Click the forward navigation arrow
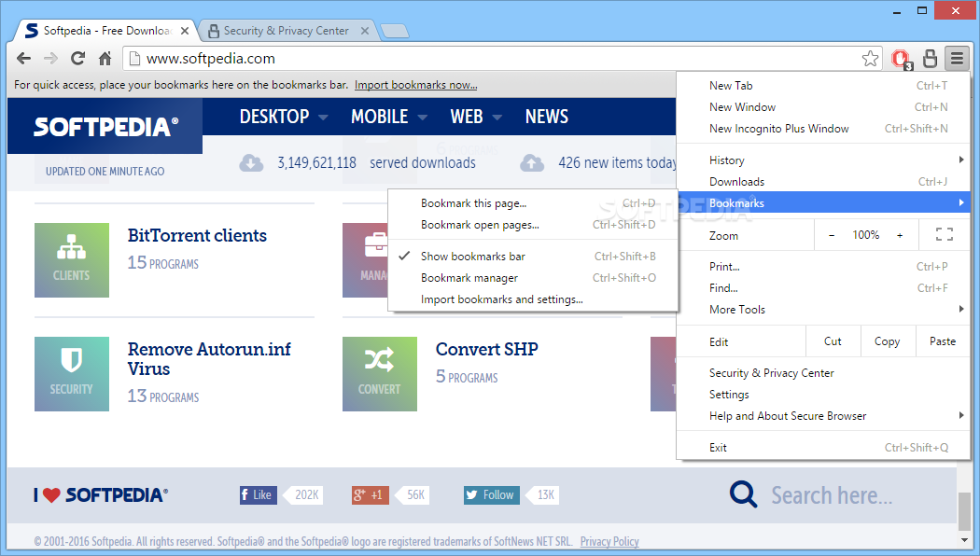 [x=50, y=59]
